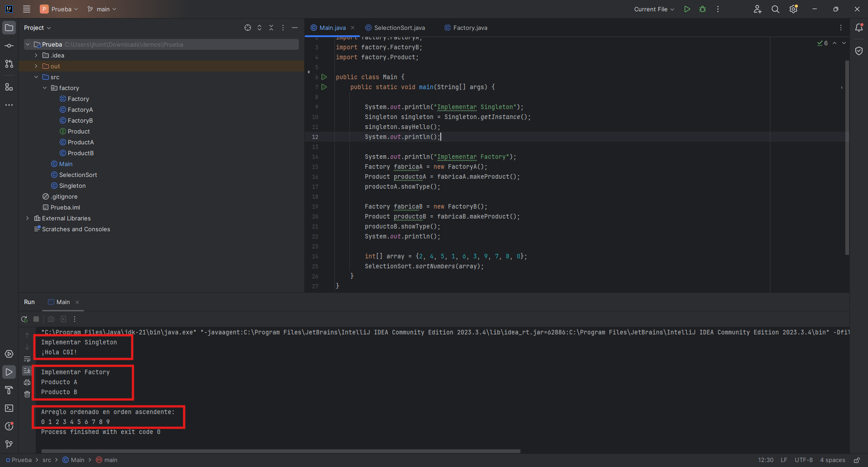868x467 pixels.
Task: Clear the Run console output
Action: pos(27,394)
